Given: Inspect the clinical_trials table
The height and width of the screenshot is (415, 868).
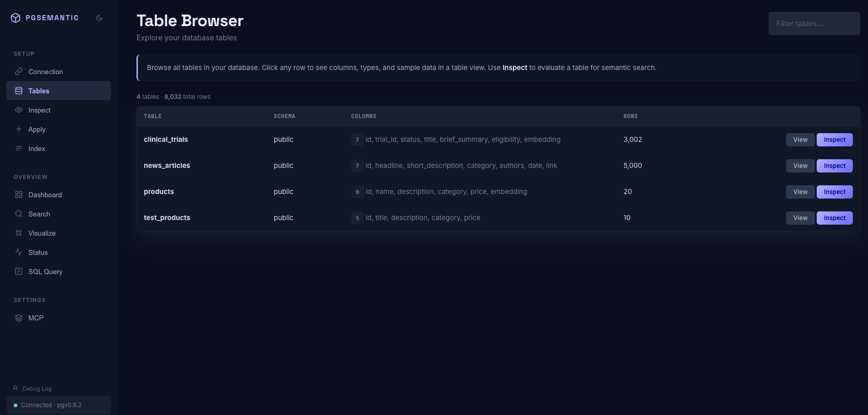Looking at the screenshot, I should [x=835, y=140].
